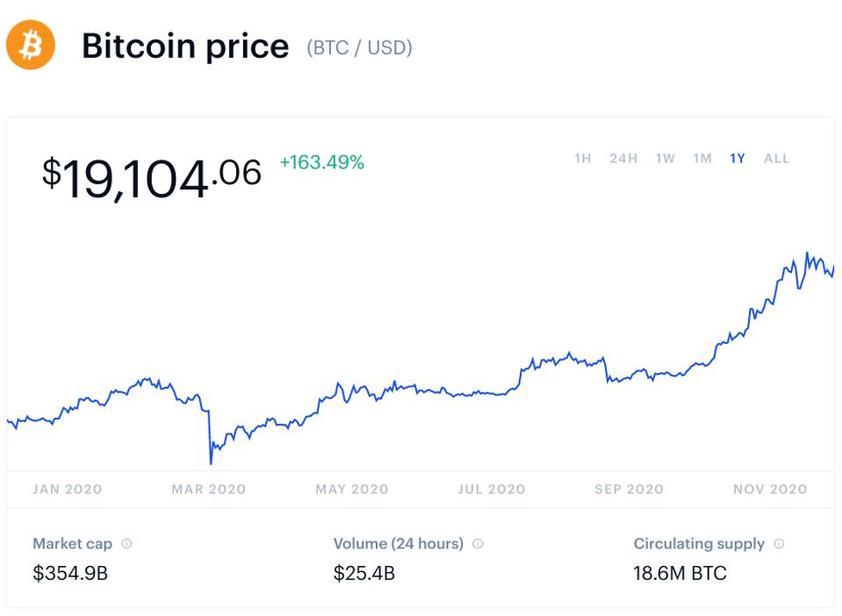
Task: Click the $25.4B volume value
Action: point(364,575)
